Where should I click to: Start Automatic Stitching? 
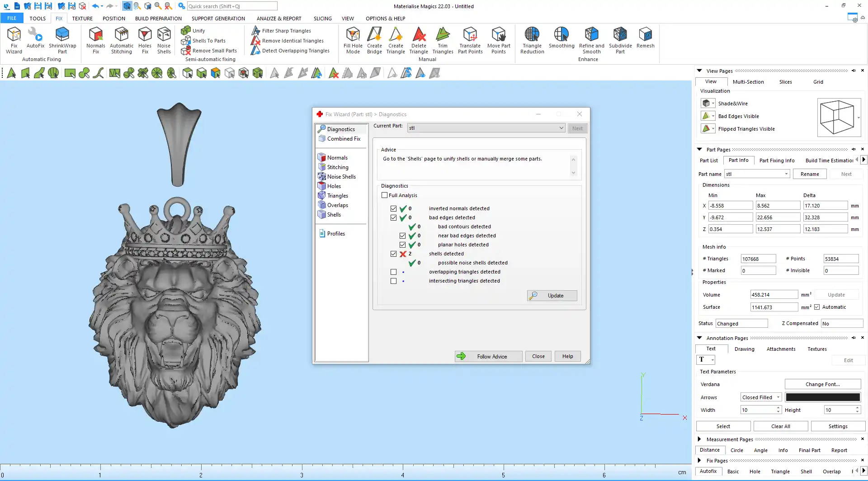[122, 40]
